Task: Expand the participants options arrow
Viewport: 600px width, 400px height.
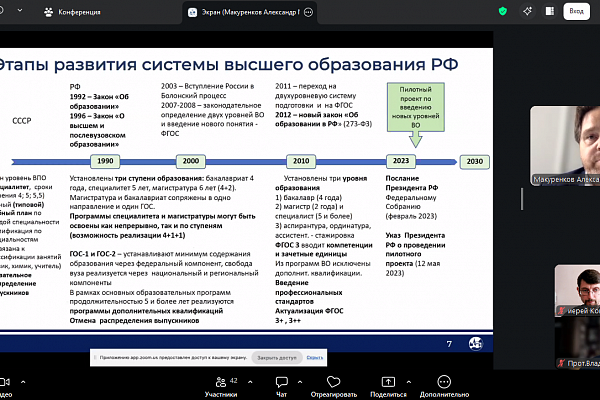Action: (250, 382)
